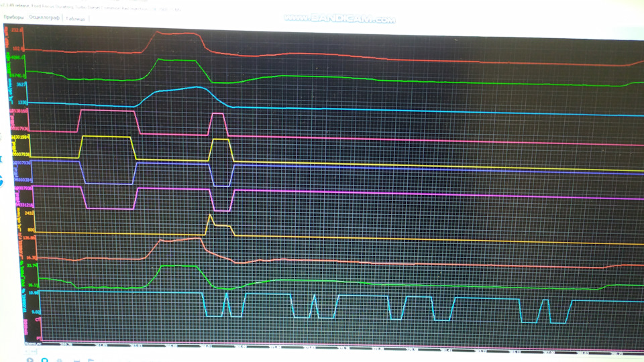Switch to the Осциллограф tab
This screenshot has width=644, height=362.
pos(44,17)
